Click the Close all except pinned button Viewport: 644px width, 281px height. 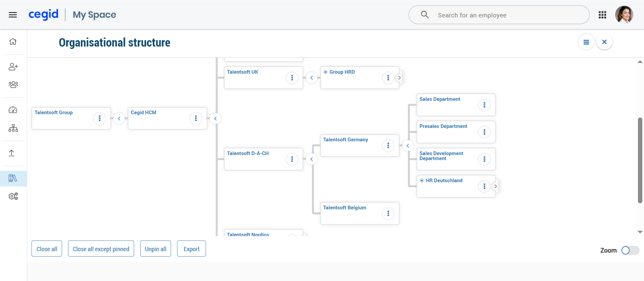pos(101,249)
